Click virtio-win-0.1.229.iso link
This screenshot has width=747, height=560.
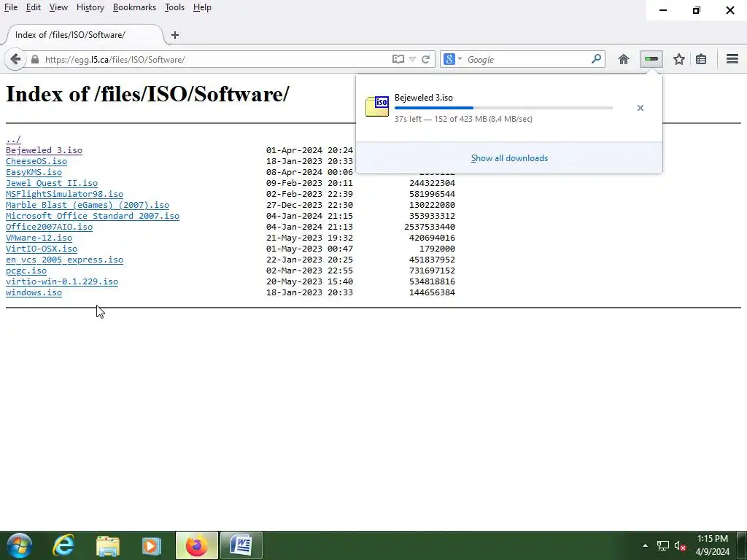tap(62, 282)
